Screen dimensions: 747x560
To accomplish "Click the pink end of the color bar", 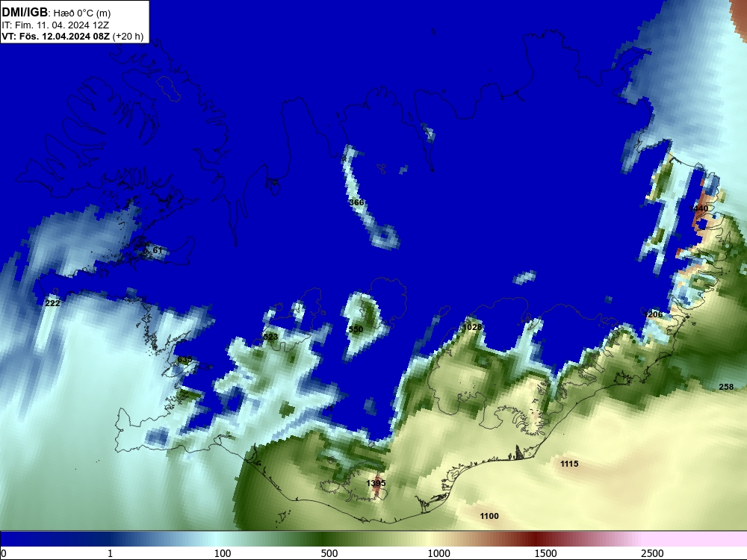I will (x=695, y=539).
